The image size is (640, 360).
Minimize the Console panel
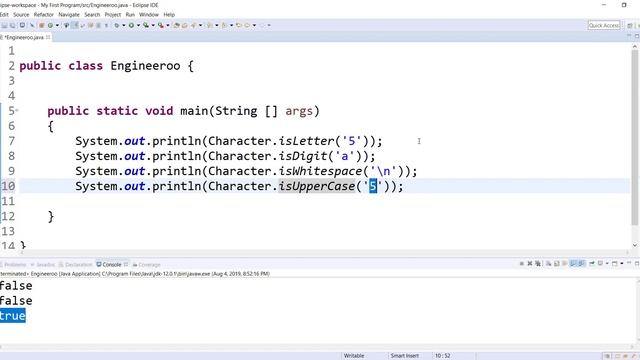click(x=629, y=263)
